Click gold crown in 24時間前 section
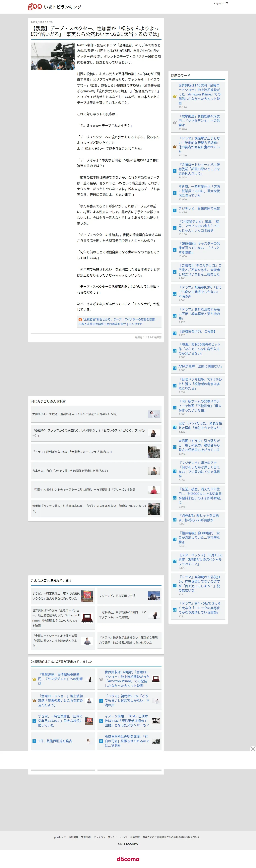 click(x=34, y=679)
